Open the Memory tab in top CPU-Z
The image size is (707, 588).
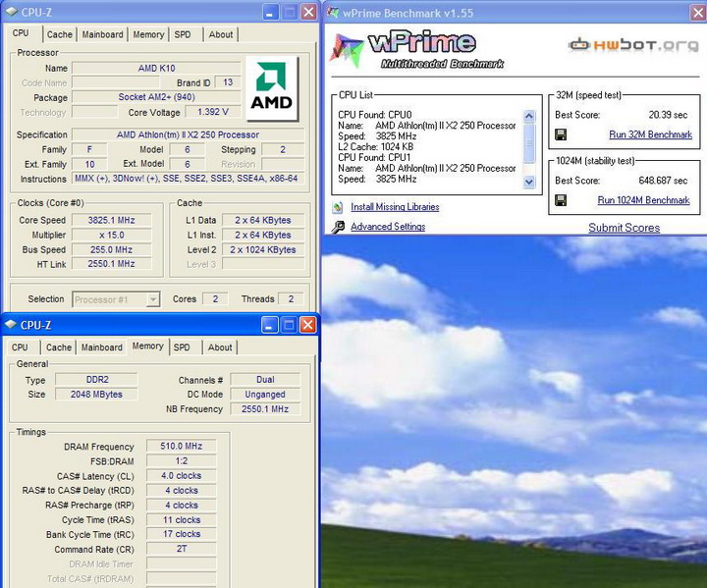(148, 34)
